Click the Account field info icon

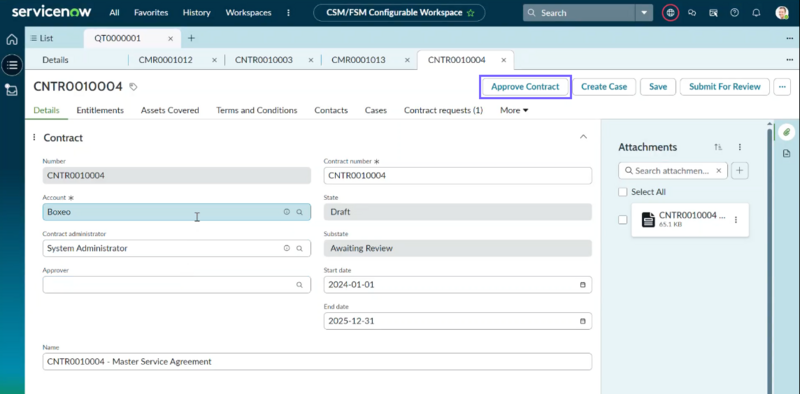(x=287, y=212)
